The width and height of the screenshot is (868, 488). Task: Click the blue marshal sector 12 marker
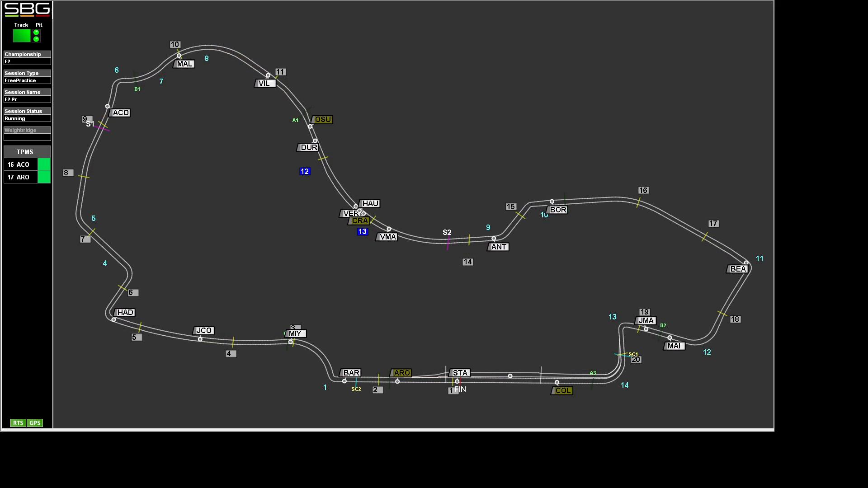(x=305, y=171)
